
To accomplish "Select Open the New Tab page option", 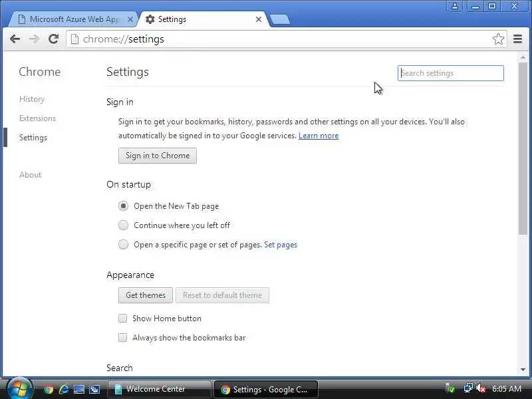I will click(x=123, y=206).
